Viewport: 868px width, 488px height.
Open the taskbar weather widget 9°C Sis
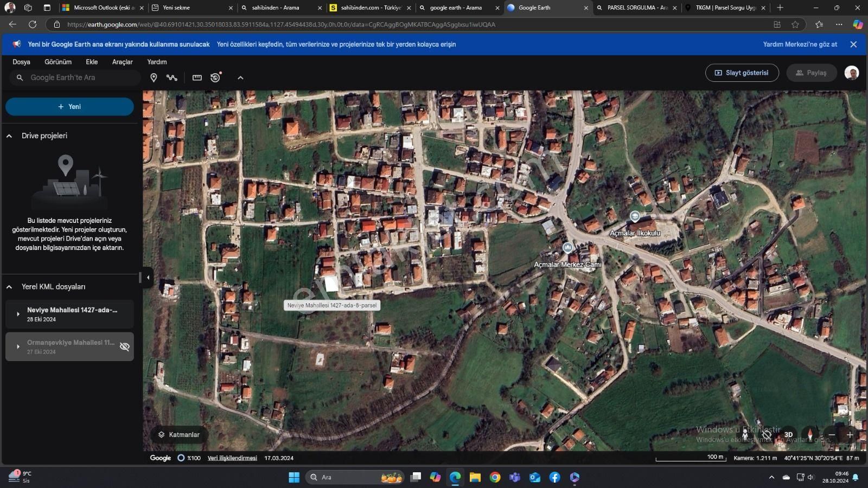click(x=20, y=477)
